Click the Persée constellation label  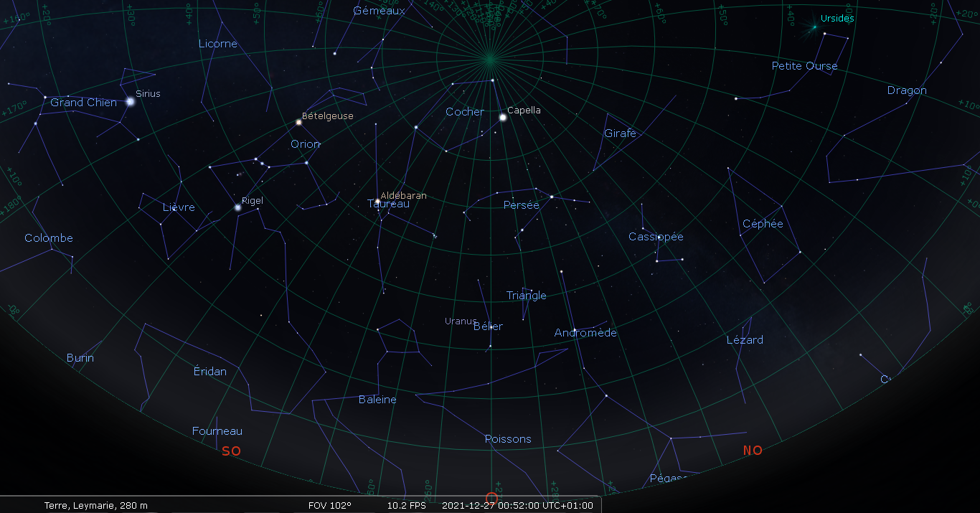(521, 205)
